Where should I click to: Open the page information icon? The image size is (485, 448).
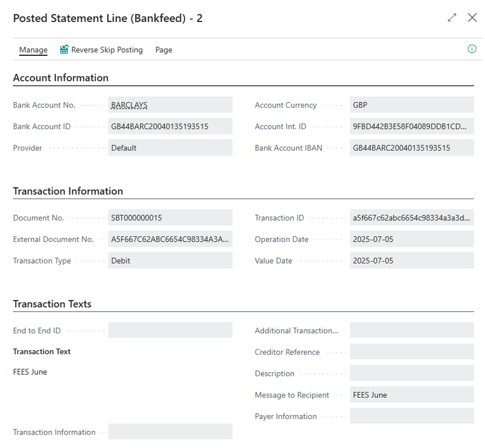coord(472,49)
